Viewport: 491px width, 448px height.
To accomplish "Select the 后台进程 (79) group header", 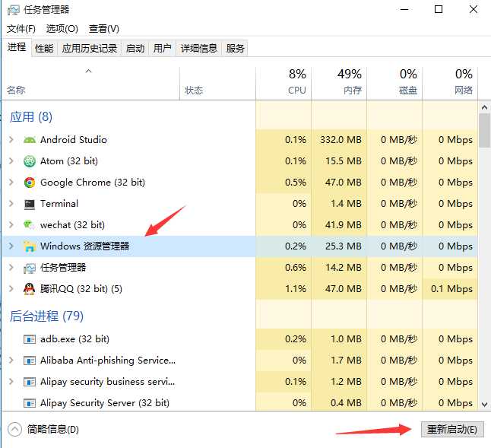I will (x=46, y=316).
